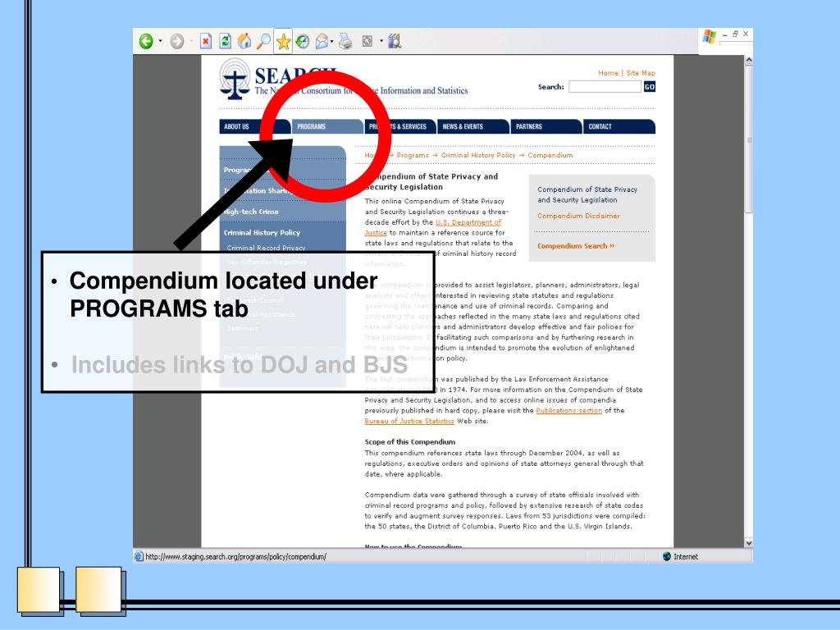Click the Compendium Search » link
The height and width of the screenshot is (630, 840).
pyautogui.click(x=576, y=246)
